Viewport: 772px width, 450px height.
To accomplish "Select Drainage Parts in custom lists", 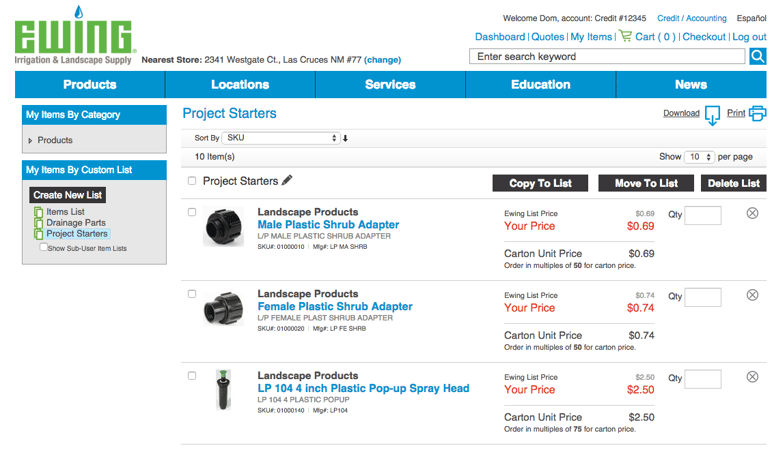I will pyautogui.click(x=76, y=223).
